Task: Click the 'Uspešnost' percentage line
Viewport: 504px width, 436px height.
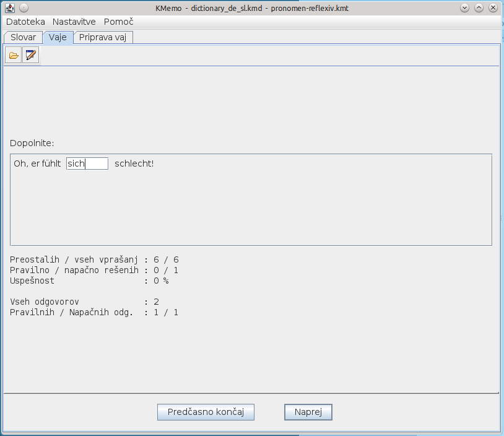Action: point(89,281)
